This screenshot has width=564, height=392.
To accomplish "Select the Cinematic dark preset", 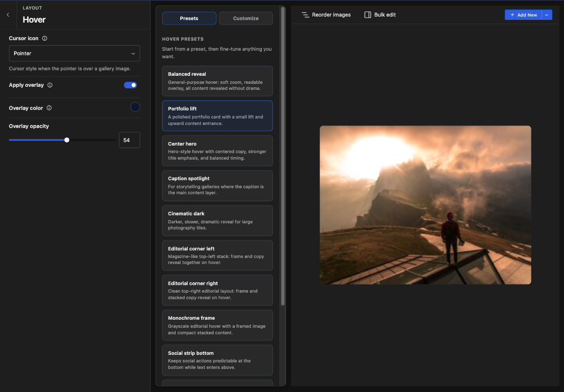I will click(x=217, y=221).
